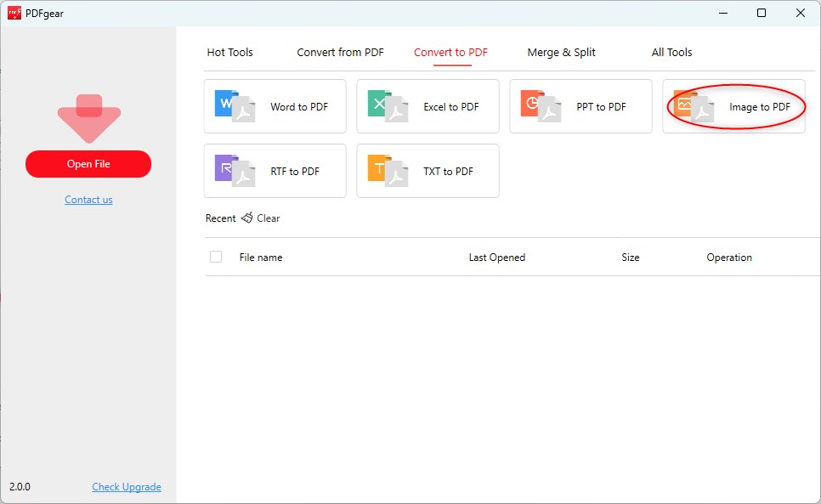The height and width of the screenshot is (504, 821).
Task: Click the PDFgear logo in the title bar
Action: 13,13
